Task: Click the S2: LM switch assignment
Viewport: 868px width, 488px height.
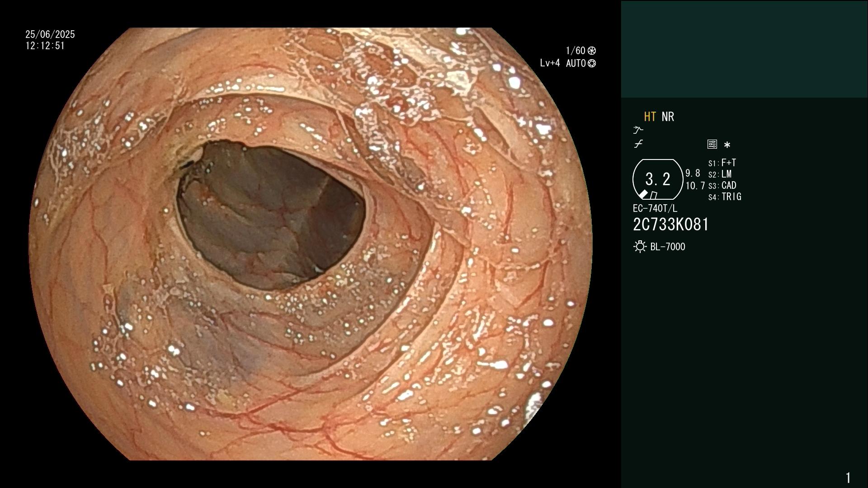Action: pos(720,174)
